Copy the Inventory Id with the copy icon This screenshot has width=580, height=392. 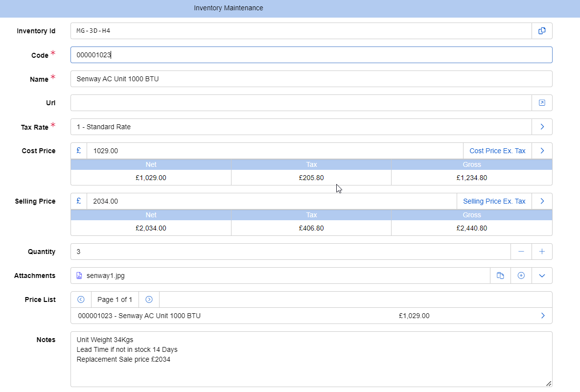tap(542, 31)
